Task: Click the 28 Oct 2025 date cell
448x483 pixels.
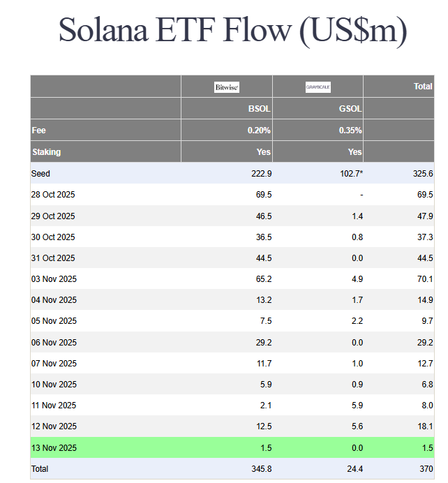Action: tap(53, 194)
